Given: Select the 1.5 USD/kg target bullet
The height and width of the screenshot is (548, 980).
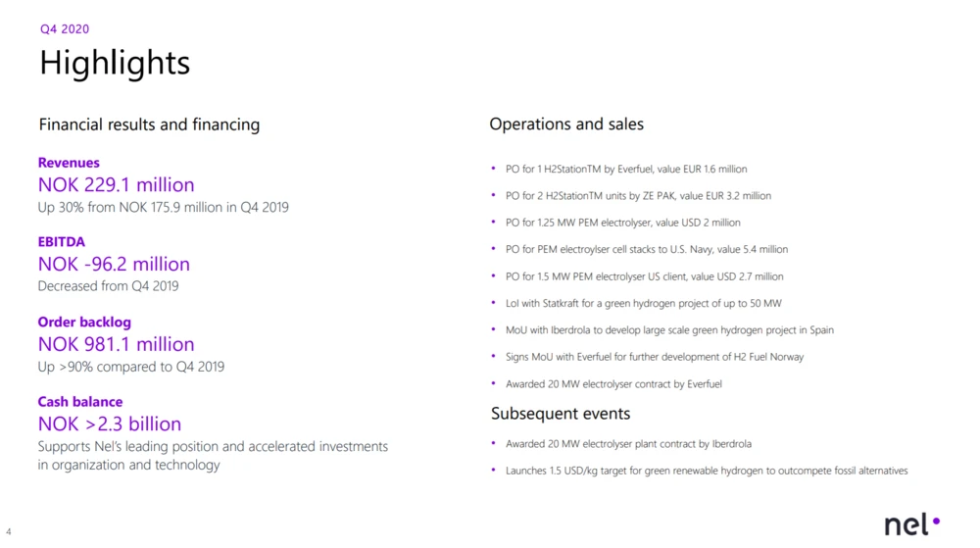Looking at the screenshot, I should point(706,471).
